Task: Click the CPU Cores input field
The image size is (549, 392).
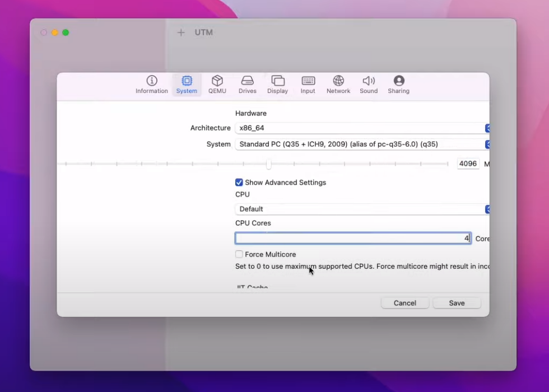Action: coord(352,239)
